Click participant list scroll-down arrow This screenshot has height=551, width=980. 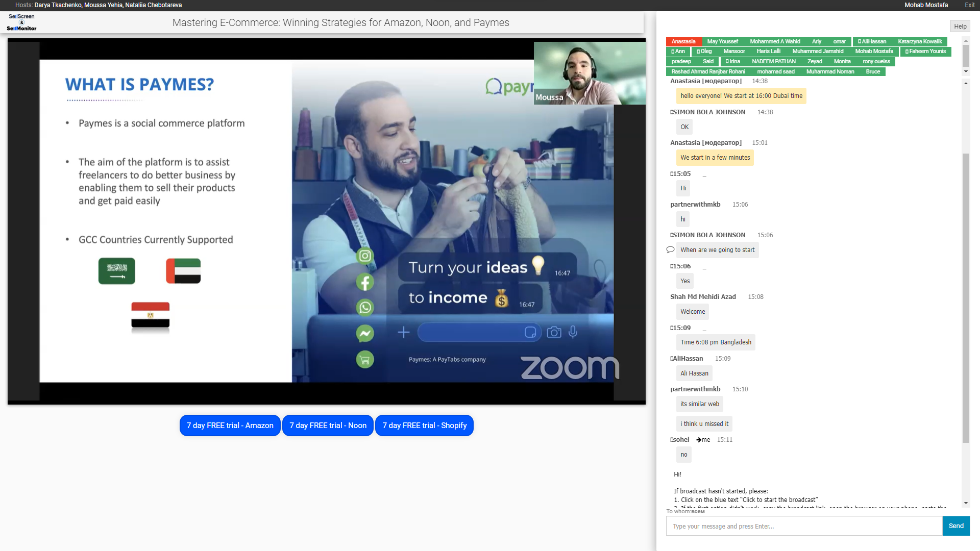pyautogui.click(x=966, y=71)
